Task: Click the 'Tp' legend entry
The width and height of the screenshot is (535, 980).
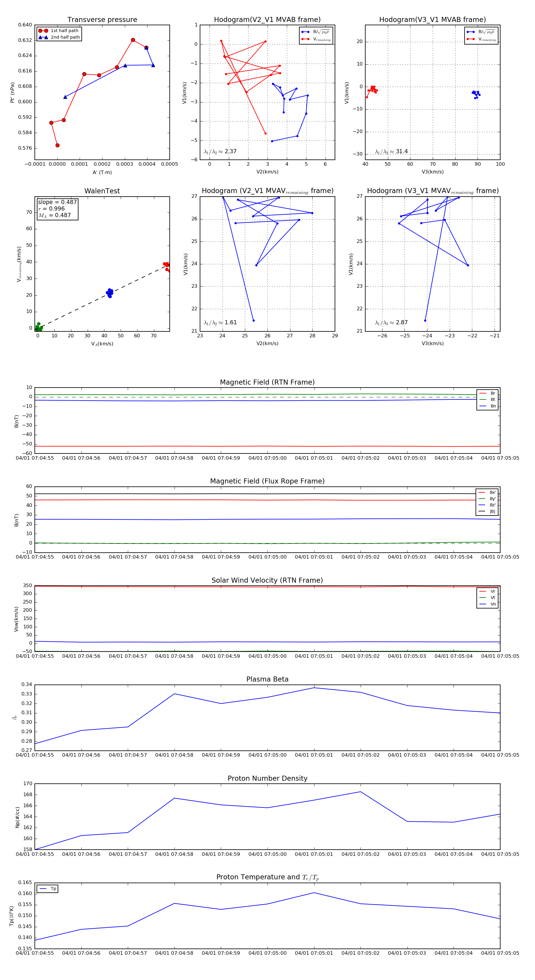Action: (x=48, y=889)
